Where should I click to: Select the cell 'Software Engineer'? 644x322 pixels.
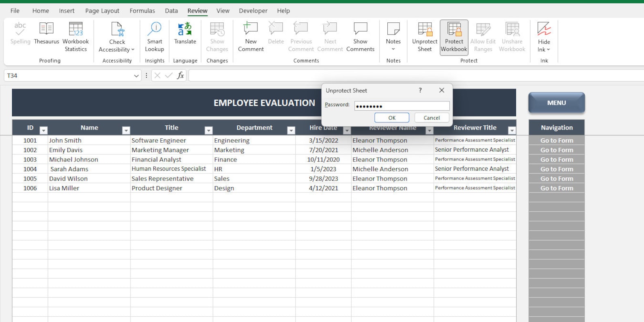coord(172,140)
